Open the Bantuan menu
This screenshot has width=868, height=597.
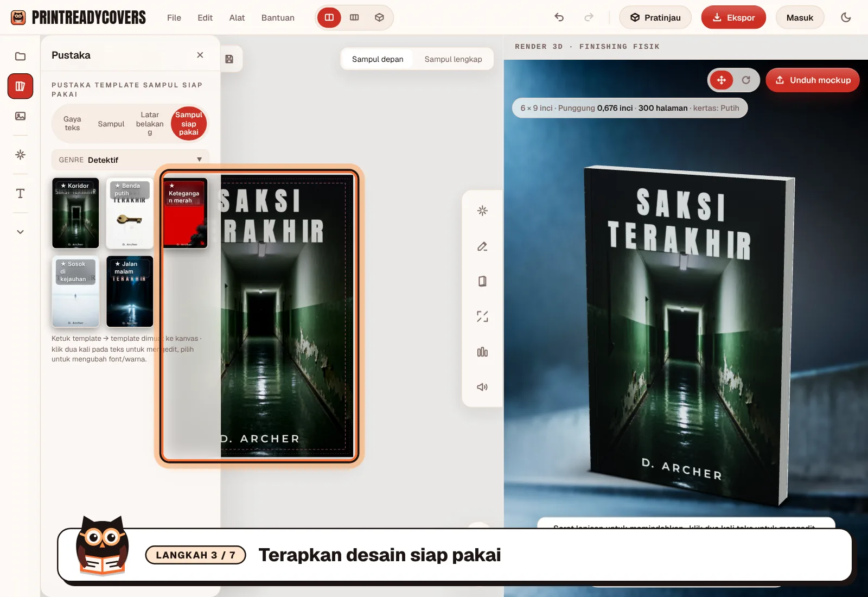coord(278,17)
